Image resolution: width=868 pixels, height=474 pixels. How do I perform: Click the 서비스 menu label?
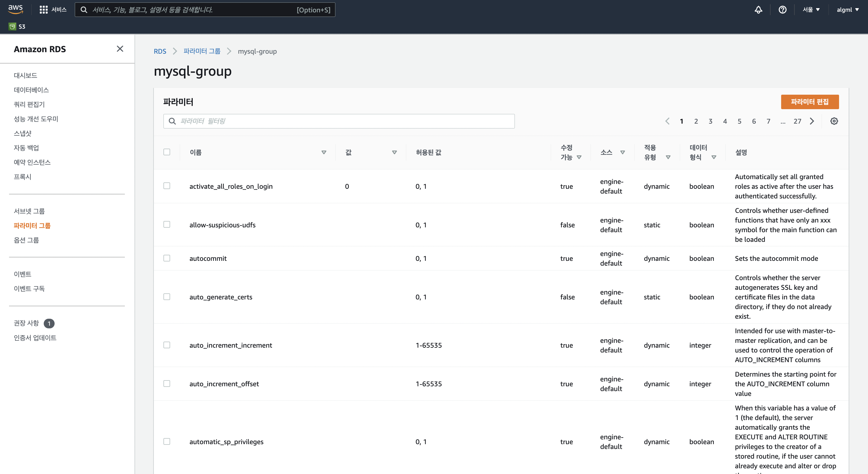tap(59, 10)
